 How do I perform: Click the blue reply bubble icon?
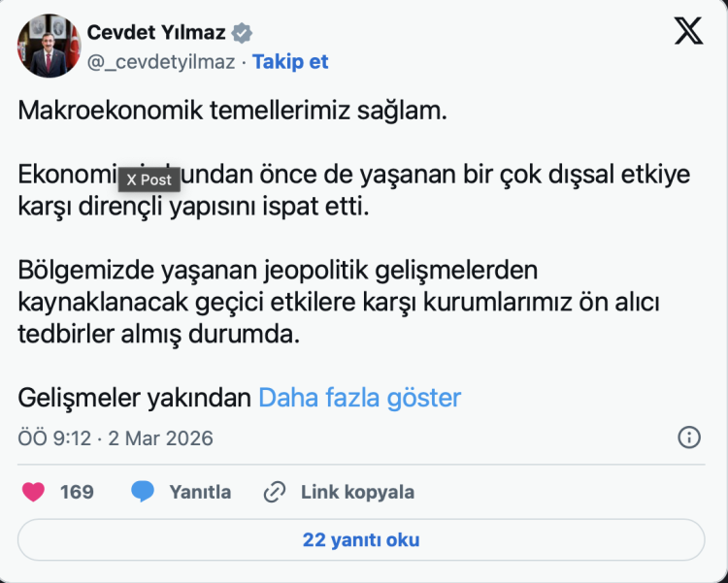(143, 492)
